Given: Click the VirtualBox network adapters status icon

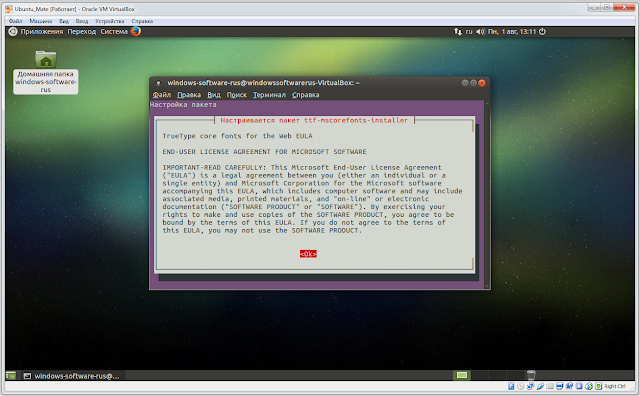Looking at the screenshot, I should click(530, 386).
